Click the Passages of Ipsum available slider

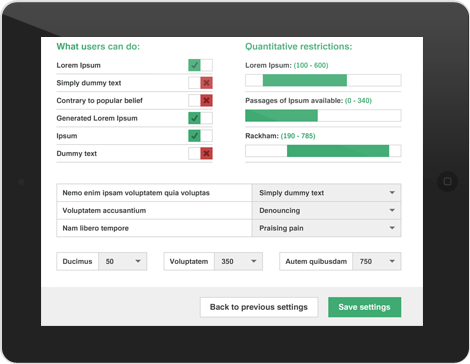click(x=323, y=116)
